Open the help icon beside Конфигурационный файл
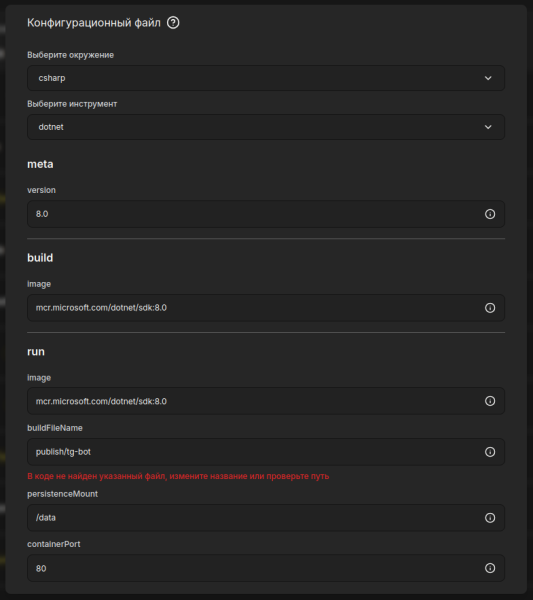The width and height of the screenshot is (533, 600). [x=173, y=23]
